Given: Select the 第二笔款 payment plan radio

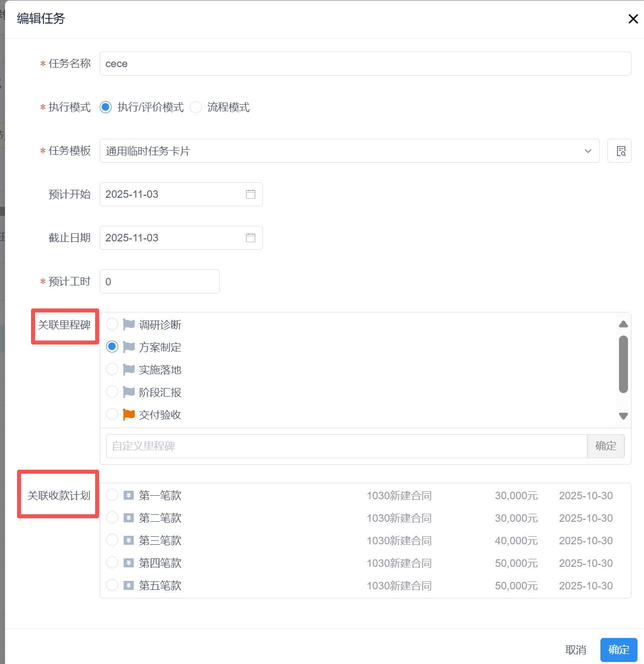Looking at the screenshot, I should click(x=112, y=517).
